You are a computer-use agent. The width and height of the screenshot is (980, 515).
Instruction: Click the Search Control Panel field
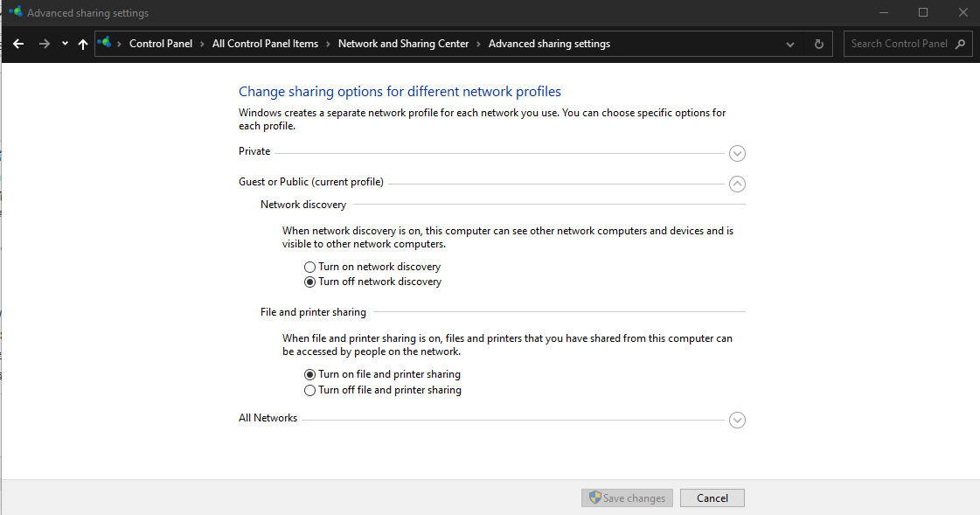(x=898, y=44)
